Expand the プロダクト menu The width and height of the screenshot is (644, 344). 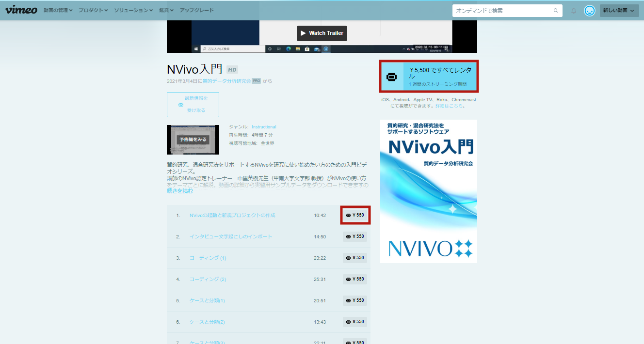pos(93,10)
